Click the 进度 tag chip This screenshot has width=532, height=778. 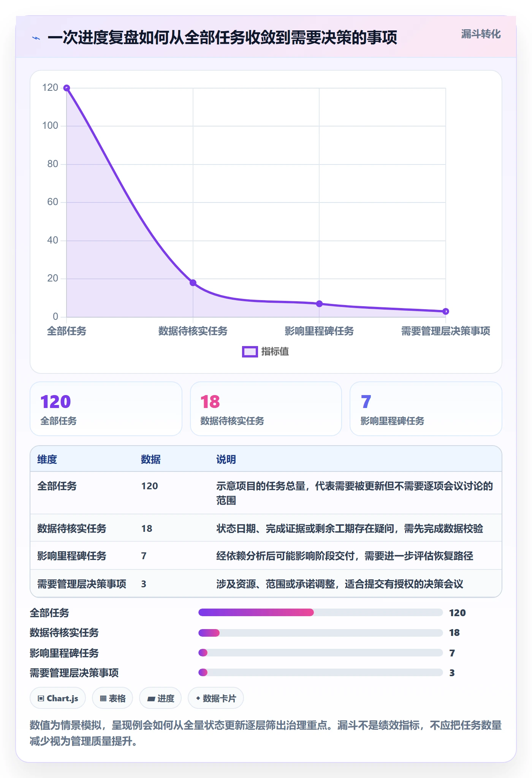click(160, 698)
